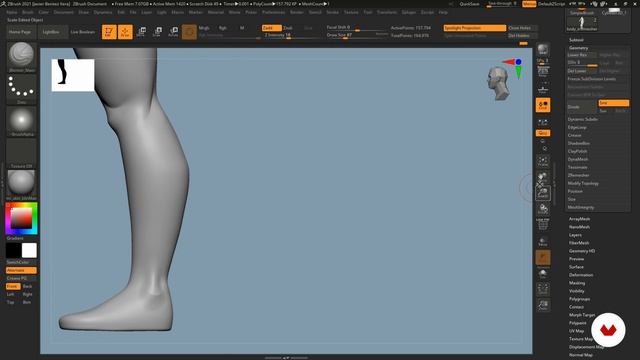Click the BPR render icon
Image resolution: width=640 pixels, height=360 pixels.
(x=542, y=50)
